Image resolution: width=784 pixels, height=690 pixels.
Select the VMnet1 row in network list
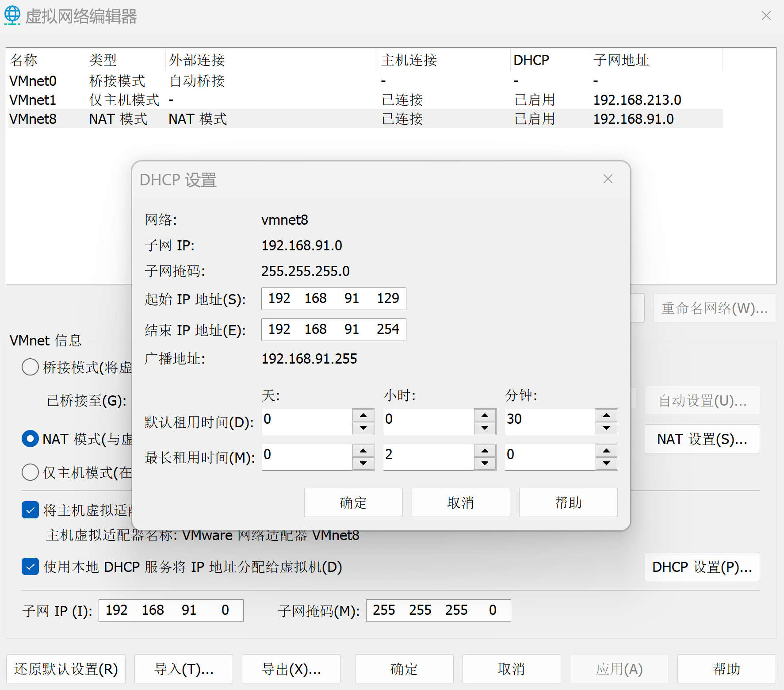[366, 100]
